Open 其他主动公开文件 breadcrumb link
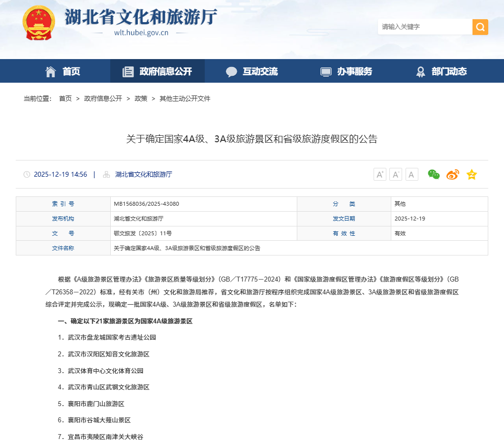This screenshot has width=504, height=443. coord(185,98)
